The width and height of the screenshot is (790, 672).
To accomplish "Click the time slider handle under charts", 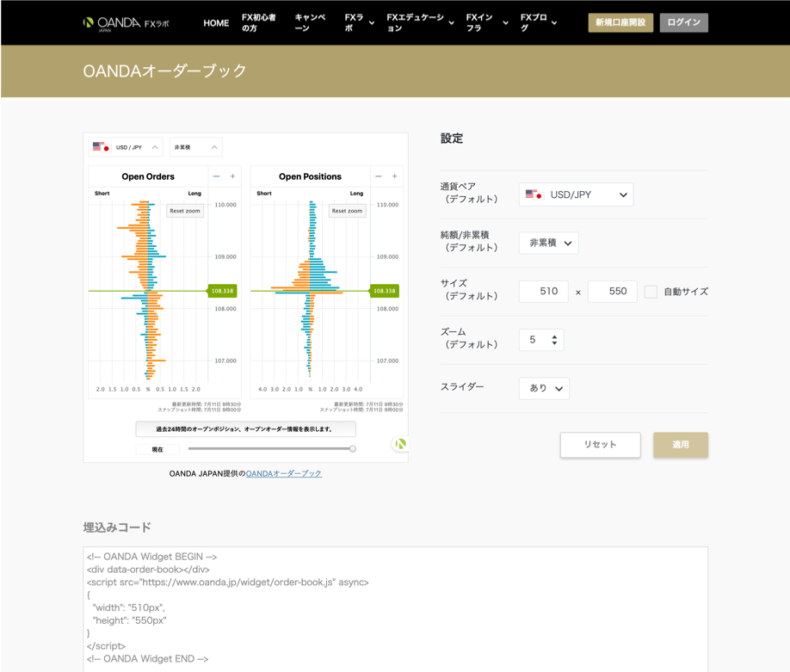I will pyautogui.click(x=352, y=449).
